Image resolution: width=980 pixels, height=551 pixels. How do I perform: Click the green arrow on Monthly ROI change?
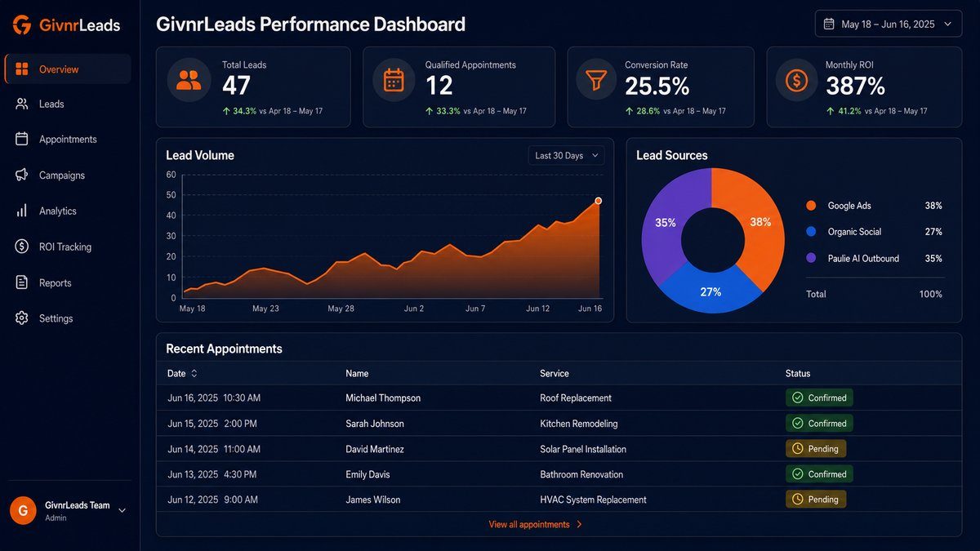coord(831,111)
